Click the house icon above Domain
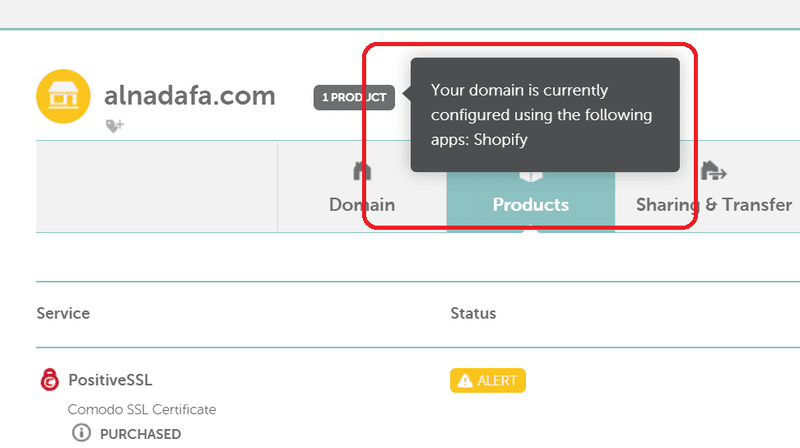 tap(363, 172)
